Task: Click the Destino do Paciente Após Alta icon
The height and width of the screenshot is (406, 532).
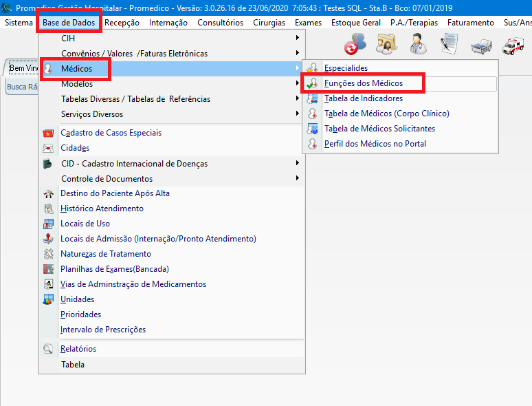Action: pyautogui.click(x=49, y=193)
